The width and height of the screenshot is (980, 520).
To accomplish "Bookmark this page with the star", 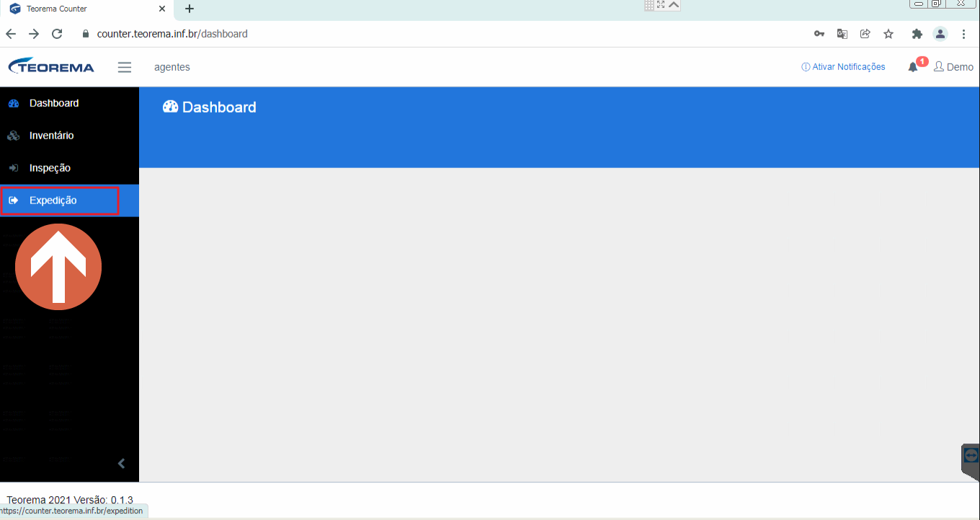I will coord(888,34).
